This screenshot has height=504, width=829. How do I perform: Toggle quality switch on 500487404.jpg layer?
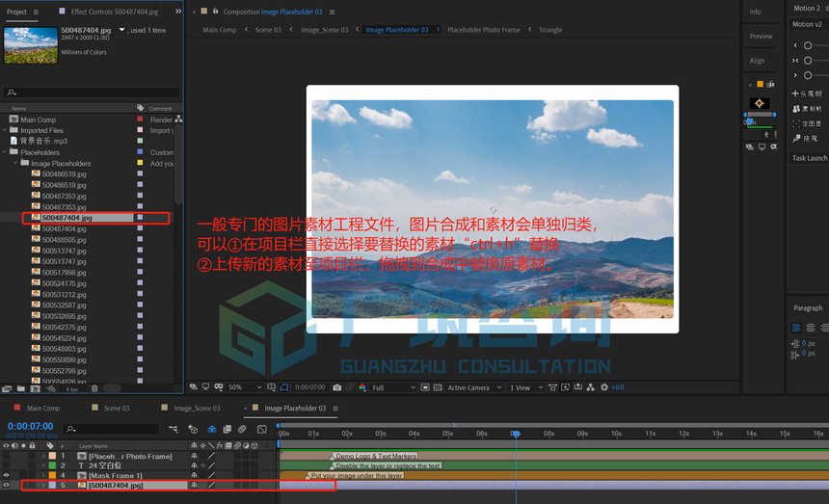tap(211, 485)
